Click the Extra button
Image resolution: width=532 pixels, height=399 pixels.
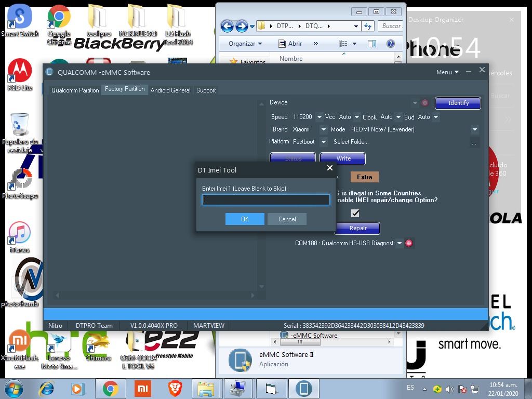(364, 177)
